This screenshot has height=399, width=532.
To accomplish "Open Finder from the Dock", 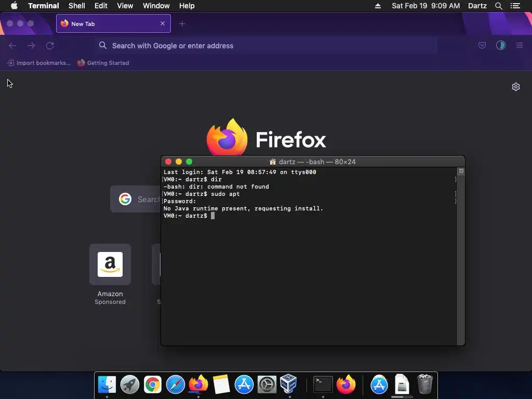I will 107,385.
